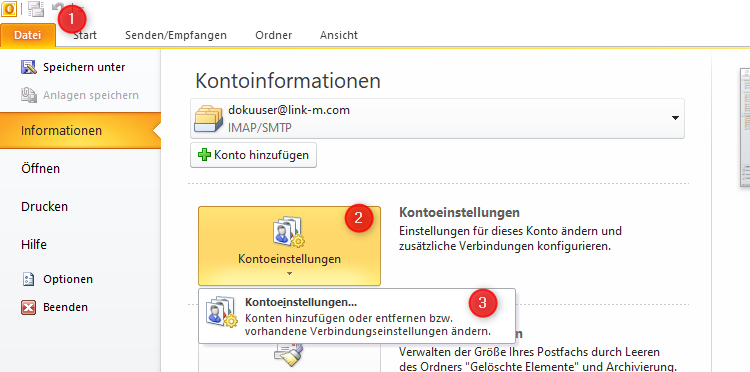
Task: Click the Konto hinzufügen button
Action: tap(254, 155)
